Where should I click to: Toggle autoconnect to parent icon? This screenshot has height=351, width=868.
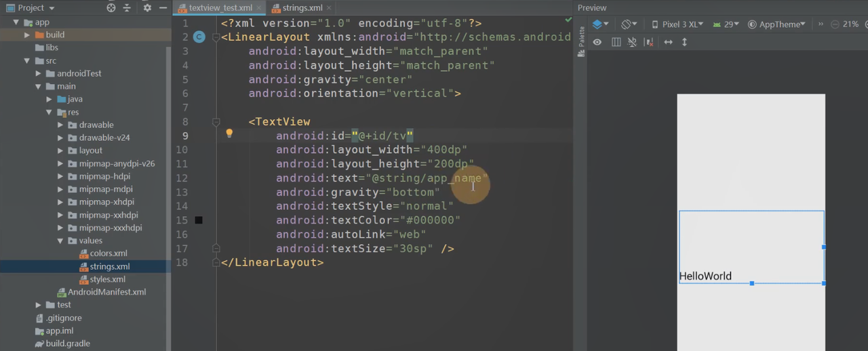(x=632, y=42)
